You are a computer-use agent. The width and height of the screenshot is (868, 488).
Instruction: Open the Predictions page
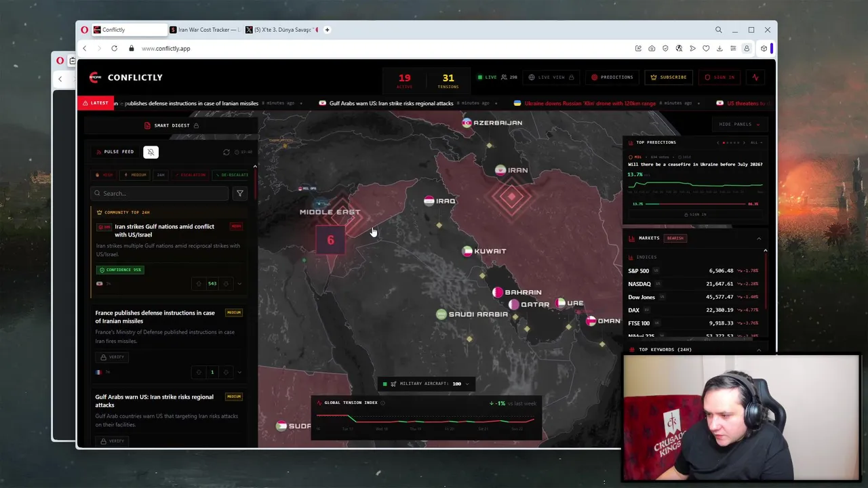point(612,77)
